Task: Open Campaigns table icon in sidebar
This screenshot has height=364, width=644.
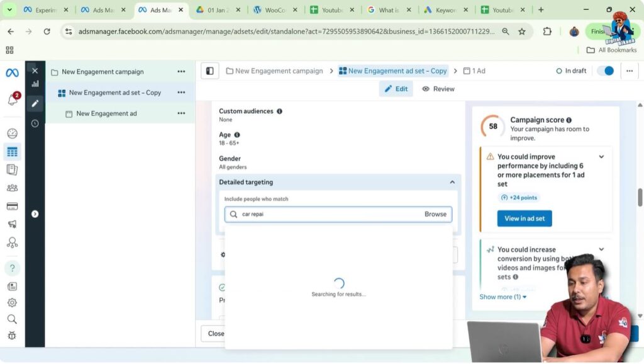Action: pyautogui.click(x=13, y=152)
